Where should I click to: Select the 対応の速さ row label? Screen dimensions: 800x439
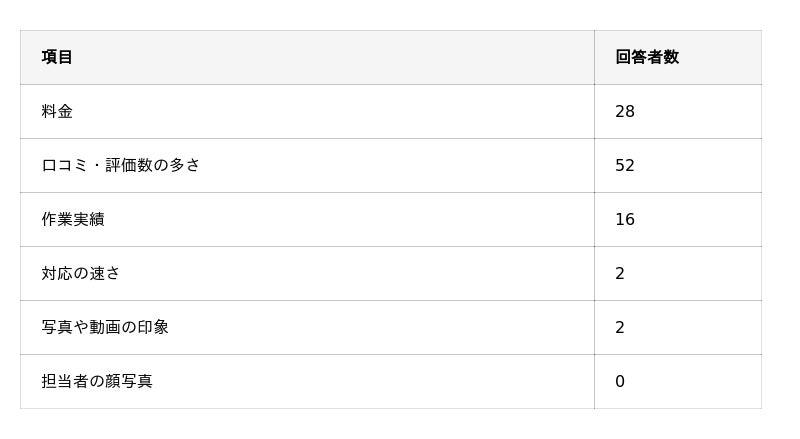pyautogui.click(x=81, y=273)
